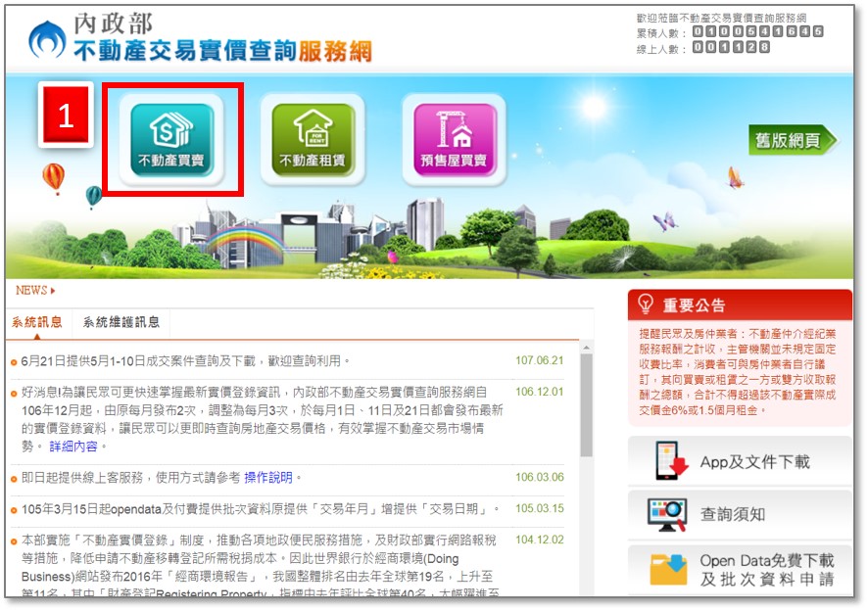Click the 提醒民眾及房仲業者 announcement text
The image size is (868, 611).
tap(738, 372)
